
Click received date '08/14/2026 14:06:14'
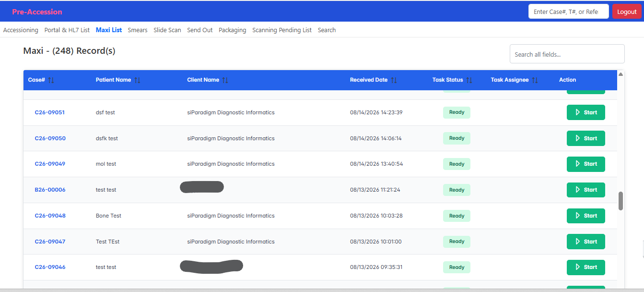pyautogui.click(x=376, y=138)
